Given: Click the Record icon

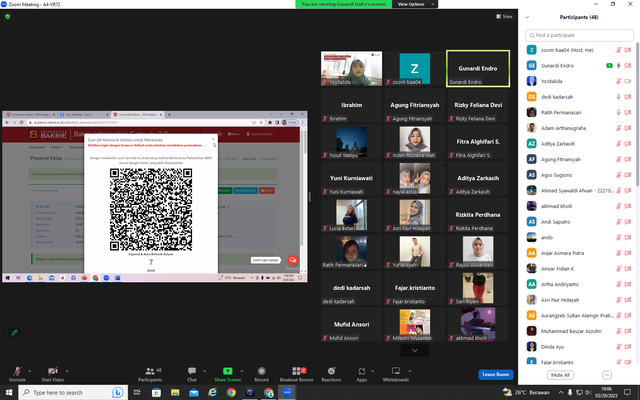Looking at the screenshot, I should point(261,371).
